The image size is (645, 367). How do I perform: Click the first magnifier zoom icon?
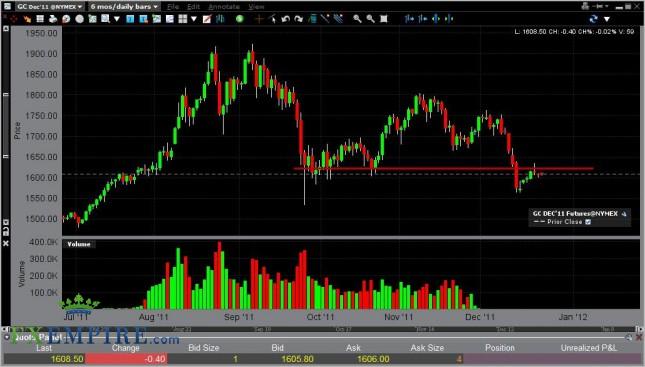click(357, 19)
